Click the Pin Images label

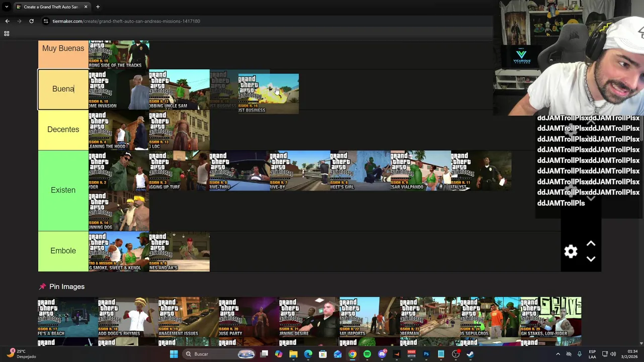tap(67, 287)
